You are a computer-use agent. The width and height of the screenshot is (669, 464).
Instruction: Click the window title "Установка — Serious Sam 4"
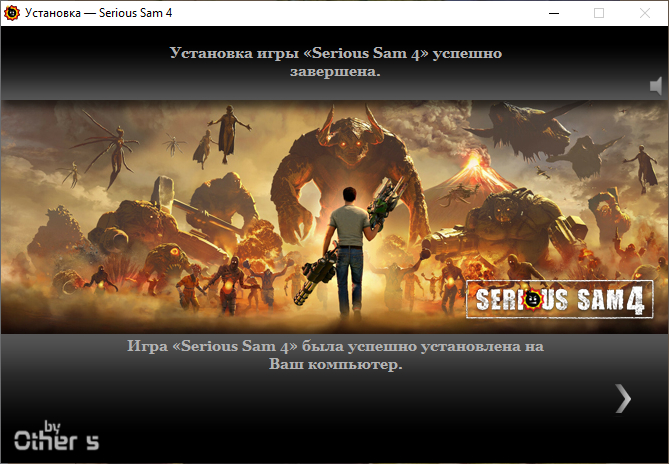99,13
